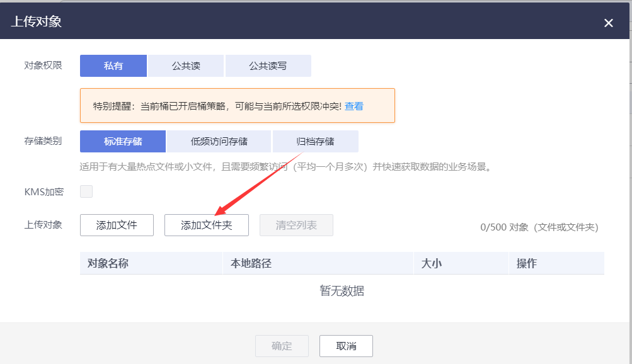
Task: Choose 归档存储 (Archive Storage) class
Action: pyautogui.click(x=315, y=141)
